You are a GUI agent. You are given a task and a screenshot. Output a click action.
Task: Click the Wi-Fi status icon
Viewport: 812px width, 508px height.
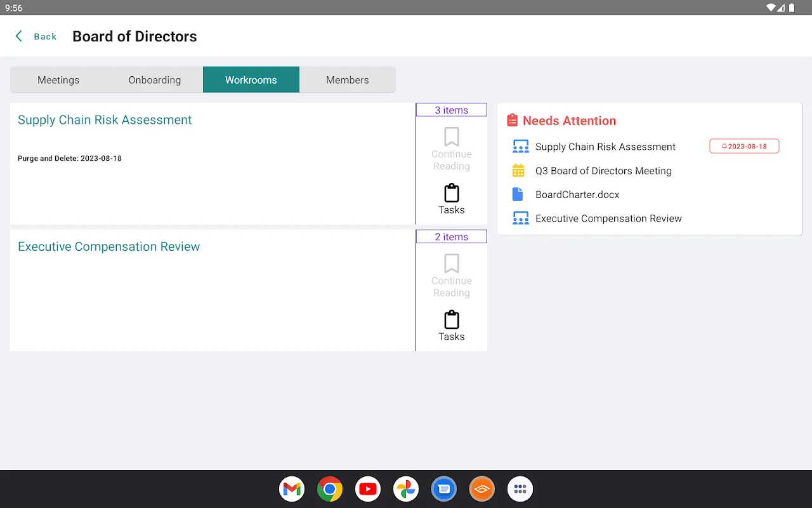click(771, 8)
